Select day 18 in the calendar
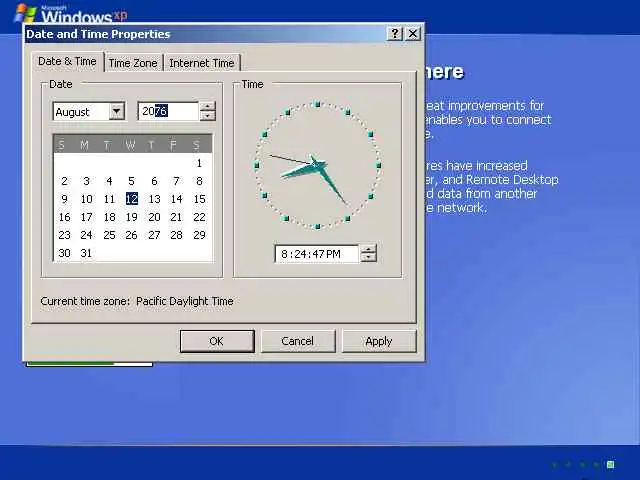This screenshot has height=480, width=640. (109, 217)
